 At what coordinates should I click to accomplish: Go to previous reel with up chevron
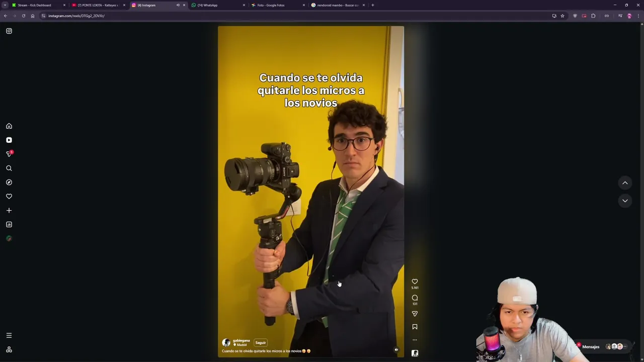click(x=625, y=183)
